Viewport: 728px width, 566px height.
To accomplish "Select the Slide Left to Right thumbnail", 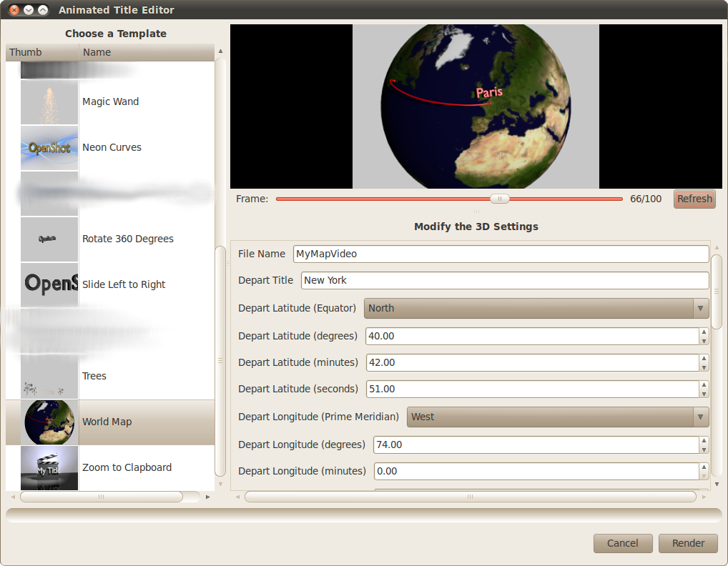I will [x=49, y=285].
